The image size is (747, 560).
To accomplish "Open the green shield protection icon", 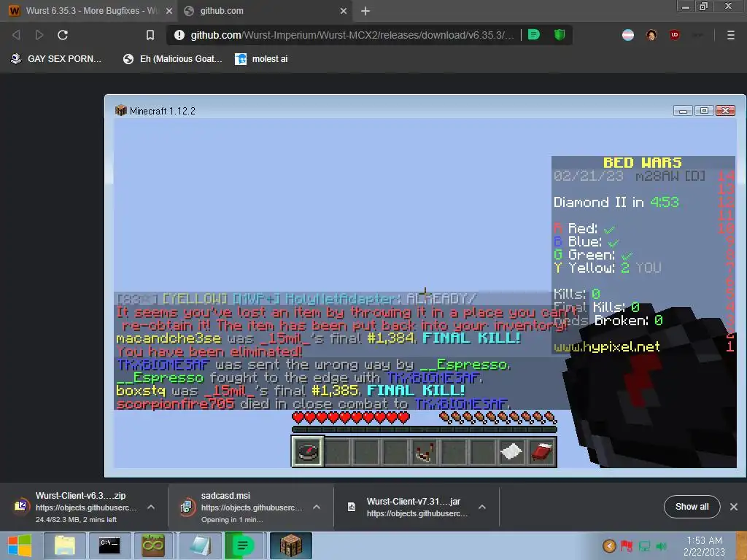I will click(560, 34).
